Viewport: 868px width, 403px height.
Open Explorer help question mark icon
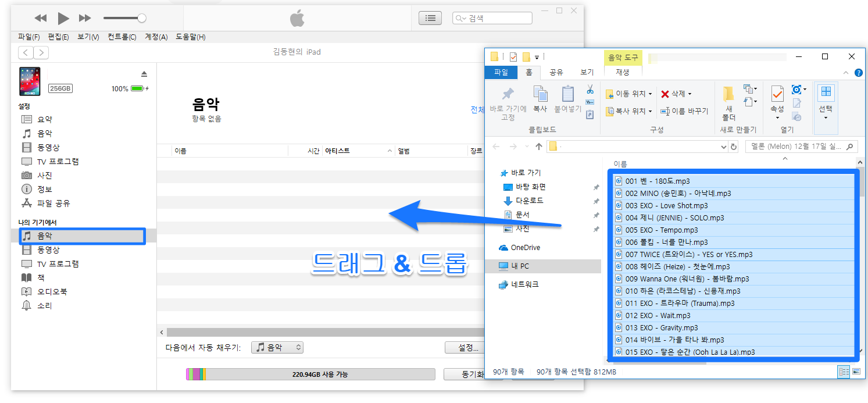[x=858, y=73]
